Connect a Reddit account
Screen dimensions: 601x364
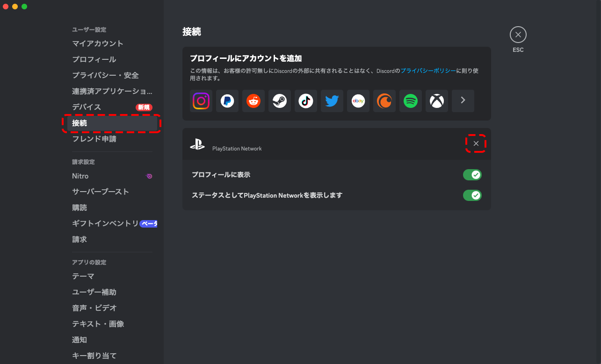(253, 101)
